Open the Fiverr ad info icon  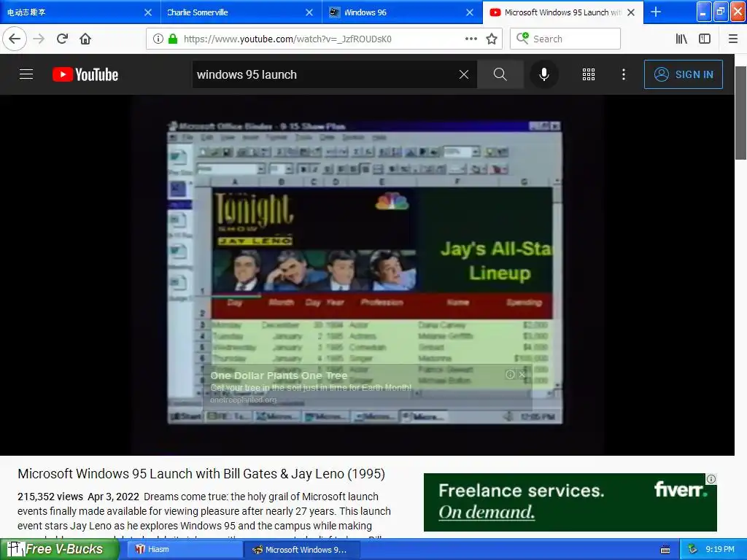[x=711, y=479]
